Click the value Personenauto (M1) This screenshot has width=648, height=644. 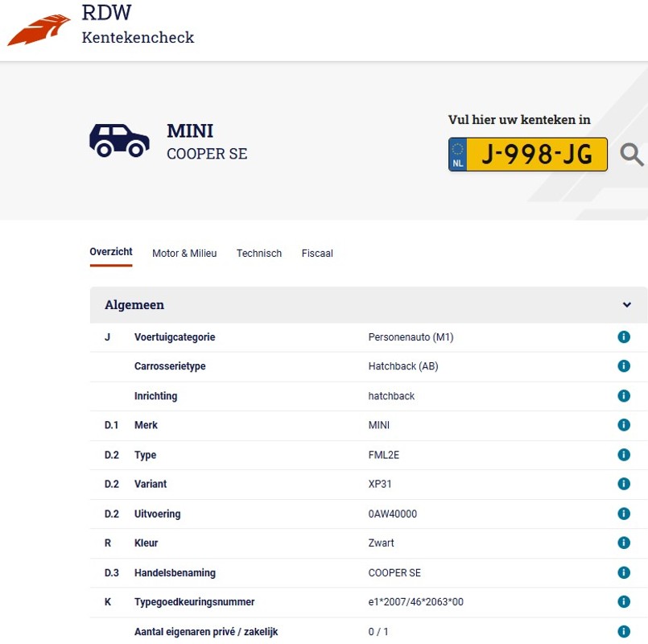pos(411,337)
